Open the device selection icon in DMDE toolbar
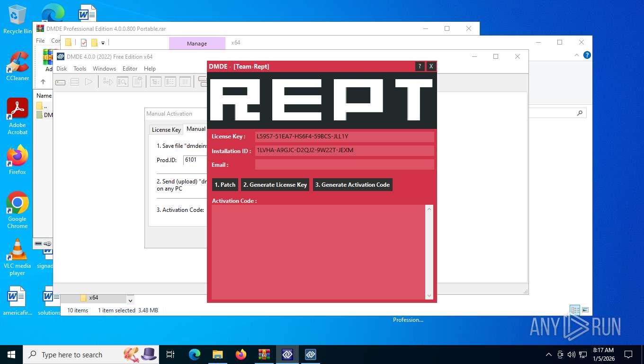 60,82
